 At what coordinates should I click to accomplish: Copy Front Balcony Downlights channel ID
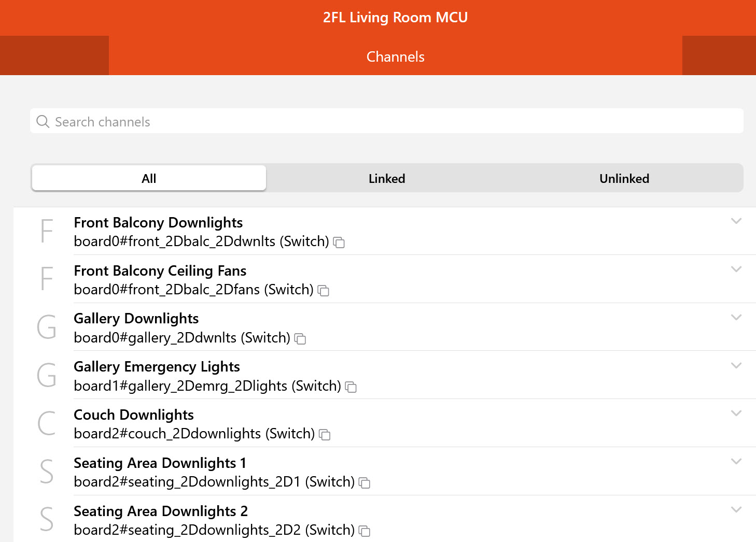tap(339, 243)
